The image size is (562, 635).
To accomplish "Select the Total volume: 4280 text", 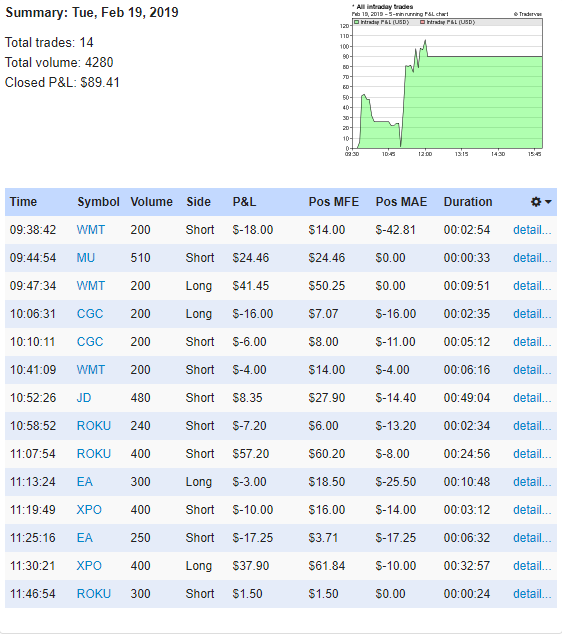I will pos(59,62).
